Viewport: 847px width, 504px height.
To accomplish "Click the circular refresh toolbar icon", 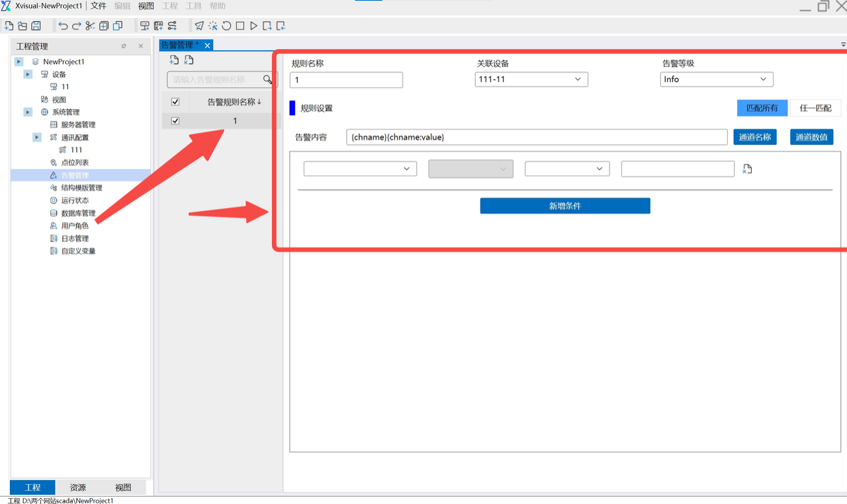I will (226, 26).
